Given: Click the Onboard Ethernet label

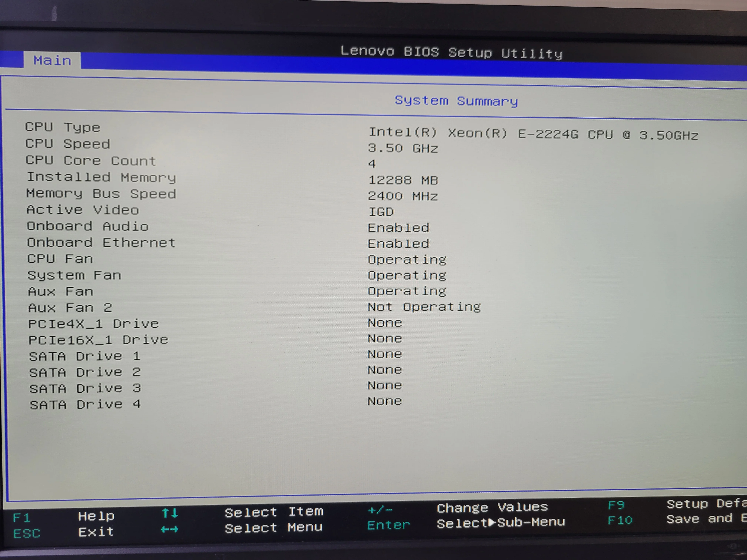Looking at the screenshot, I should pyautogui.click(x=101, y=242).
